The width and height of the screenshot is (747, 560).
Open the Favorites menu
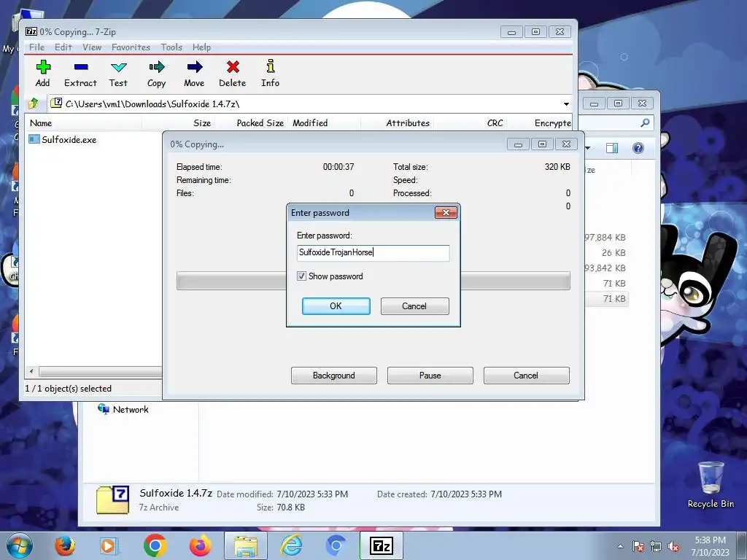(x=131, y=47)
